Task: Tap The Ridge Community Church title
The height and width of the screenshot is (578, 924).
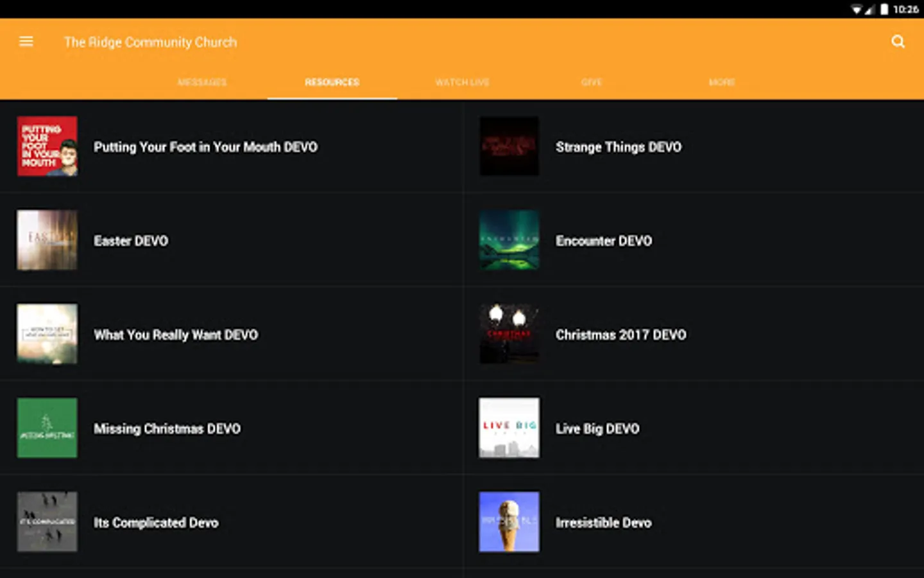Action: (x=151, y=42)
